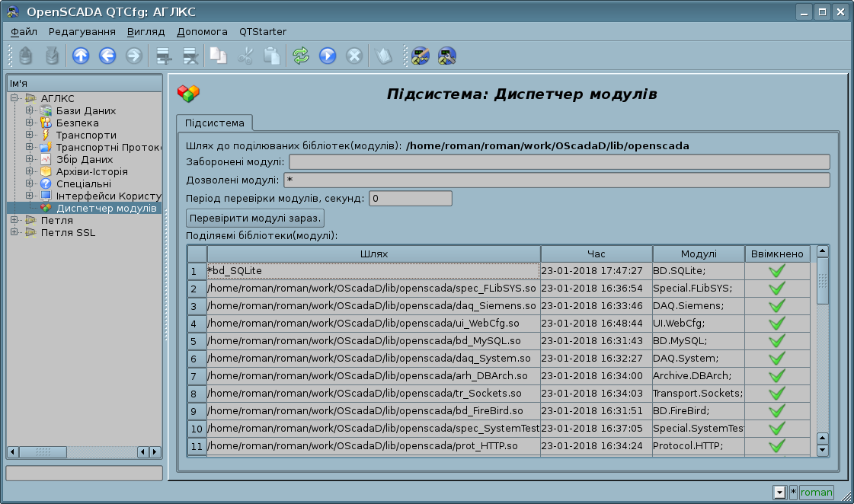Screen dimensions: 854x504
Task: Click the save to database toolbar icon
Action: coord(52,56)
